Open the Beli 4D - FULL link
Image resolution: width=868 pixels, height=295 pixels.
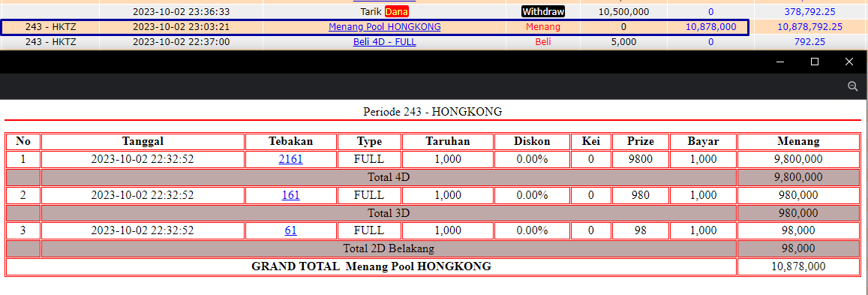pos(385,41)
